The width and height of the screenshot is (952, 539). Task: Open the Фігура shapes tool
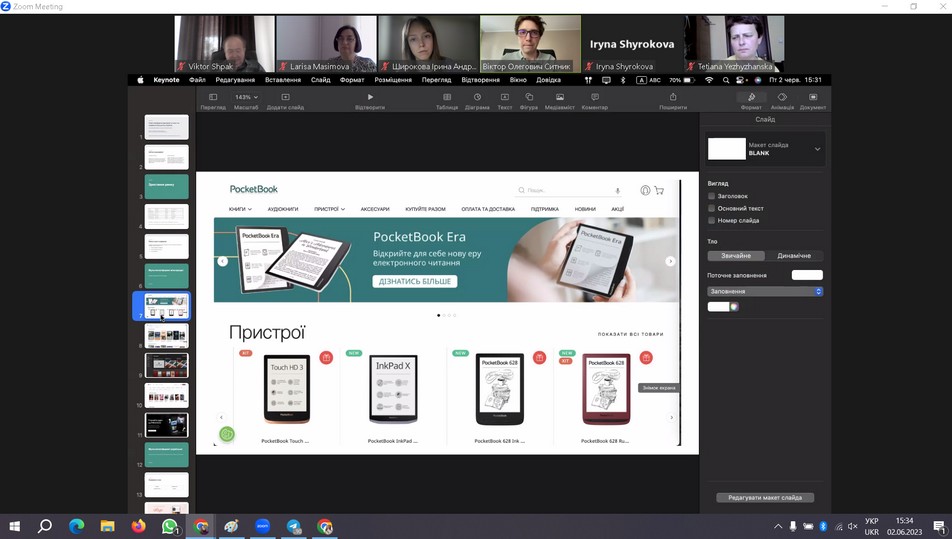(529, 97)
